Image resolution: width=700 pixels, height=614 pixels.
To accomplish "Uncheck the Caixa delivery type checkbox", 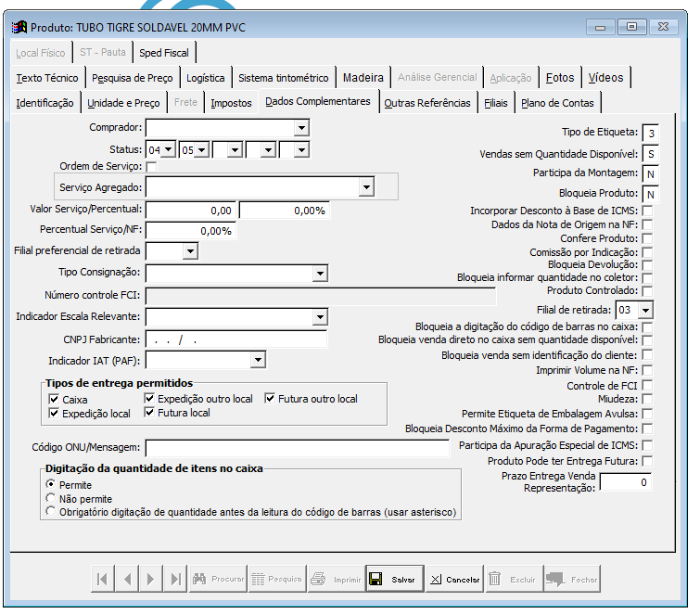I will 55,399.
